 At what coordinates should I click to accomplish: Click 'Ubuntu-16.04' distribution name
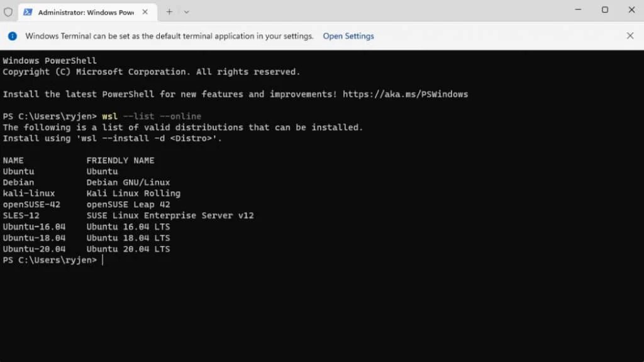pos(34,227)
